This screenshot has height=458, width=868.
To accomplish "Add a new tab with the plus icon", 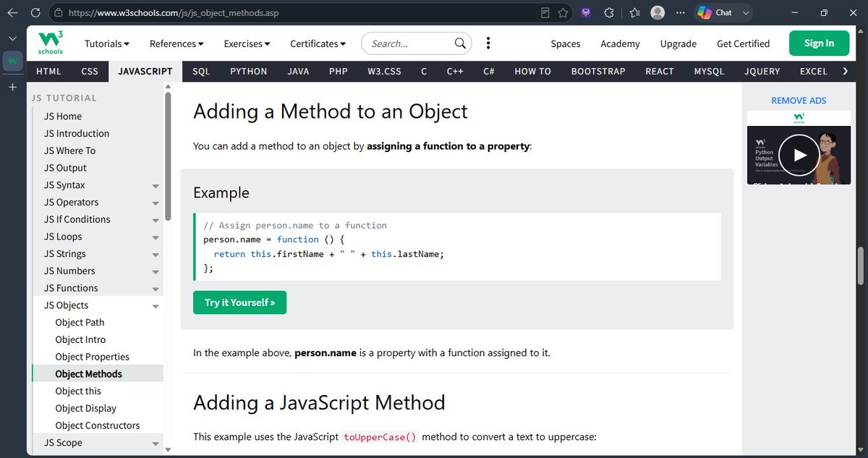I will (x=12, y=87).
